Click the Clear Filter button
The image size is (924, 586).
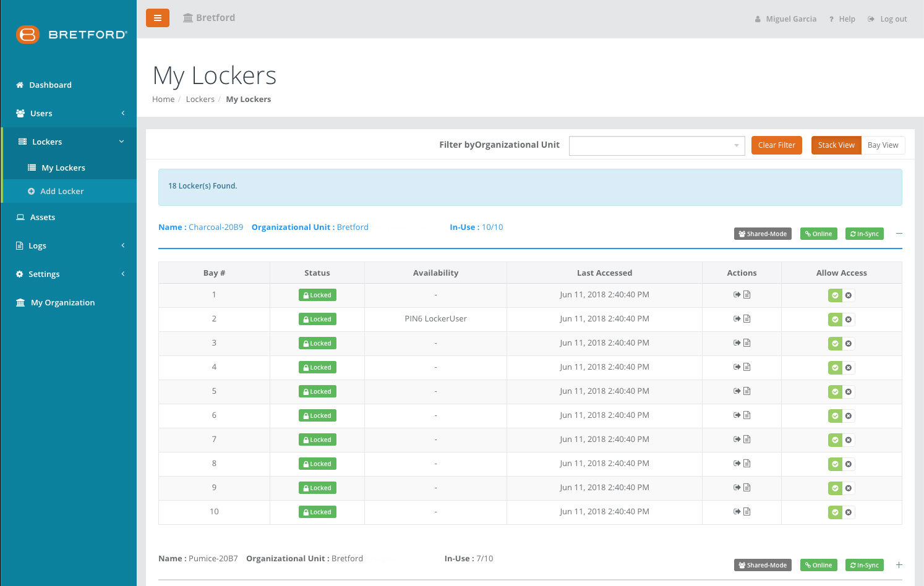pyautogui.click(x=776, y=145)
